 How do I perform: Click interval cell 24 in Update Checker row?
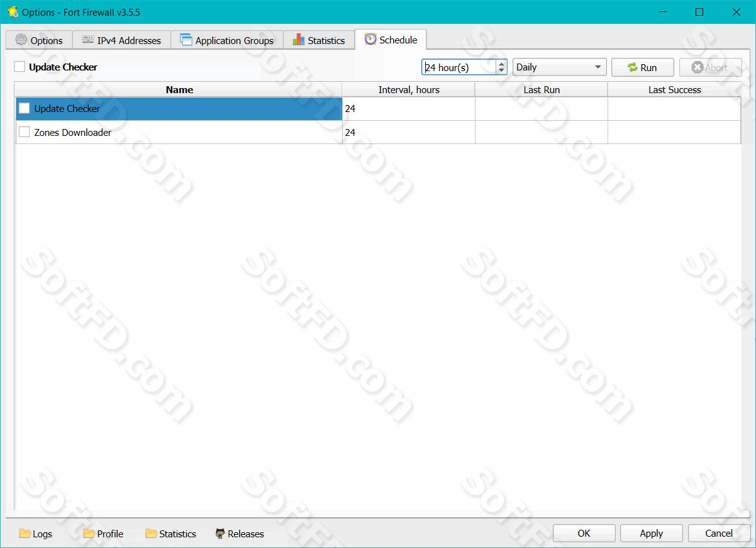coord(409,108)
